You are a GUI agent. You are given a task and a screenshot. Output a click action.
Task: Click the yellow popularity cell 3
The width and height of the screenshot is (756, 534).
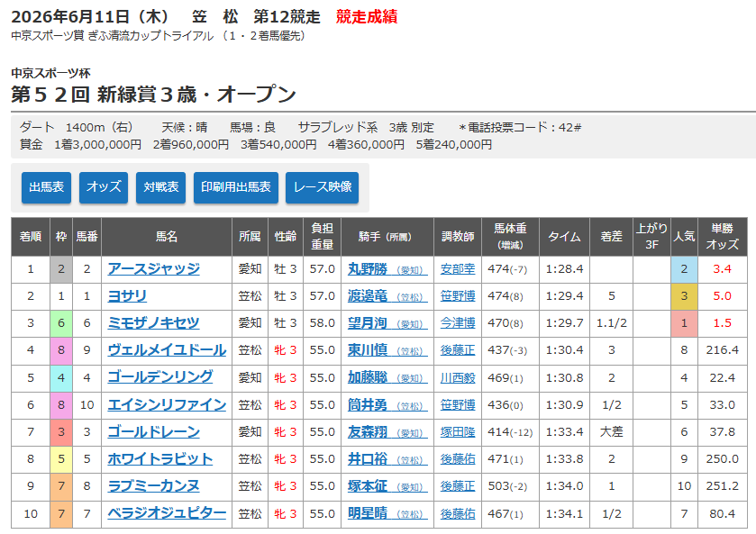tap(684, 296)
